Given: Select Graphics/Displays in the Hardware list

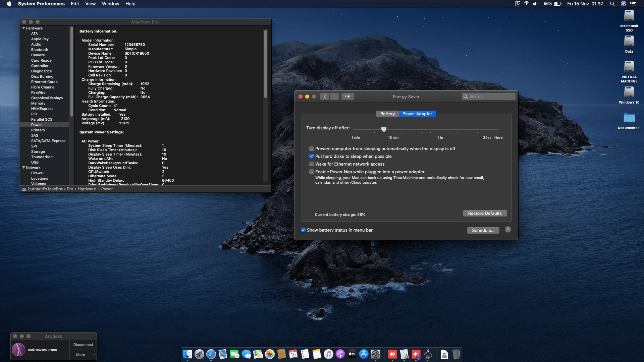Looking at the screenshot, I should (x=47, y=98).
